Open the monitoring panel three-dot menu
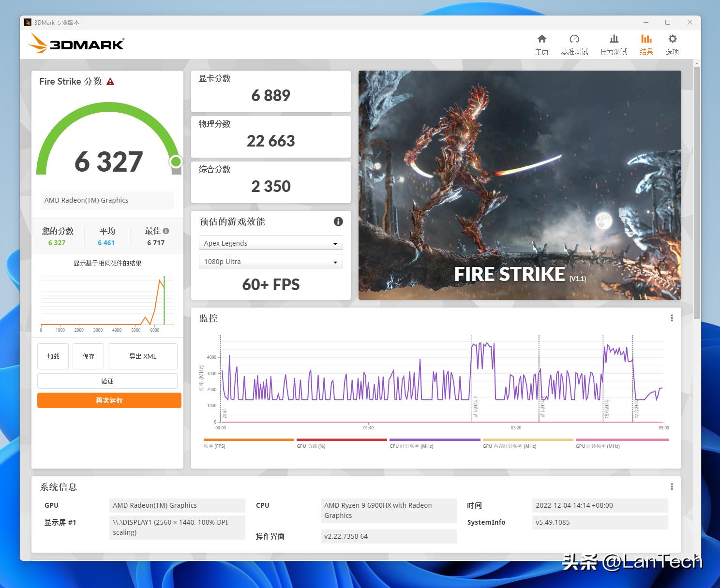This screenshot has height=588, width=720. tap(672, 318)
